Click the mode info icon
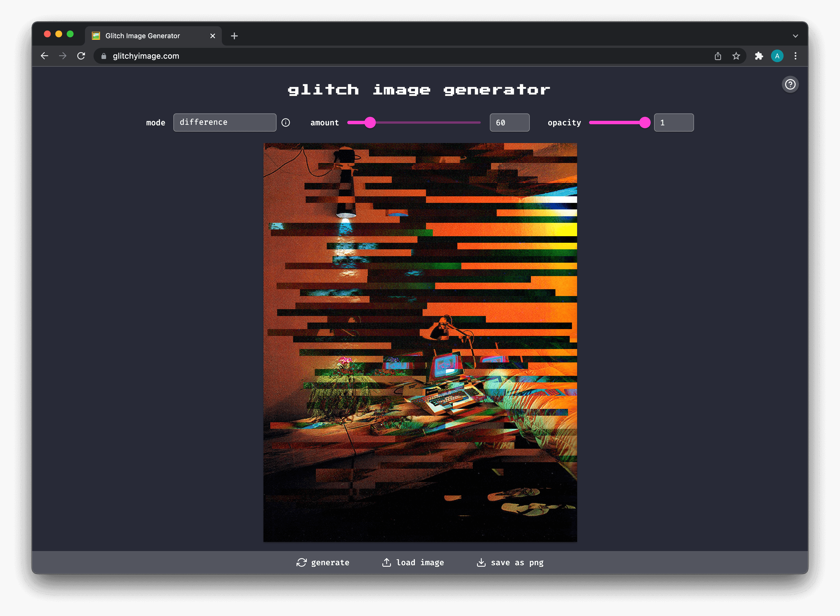The height and width of the screenshot is (616, 840). [285, 123]
